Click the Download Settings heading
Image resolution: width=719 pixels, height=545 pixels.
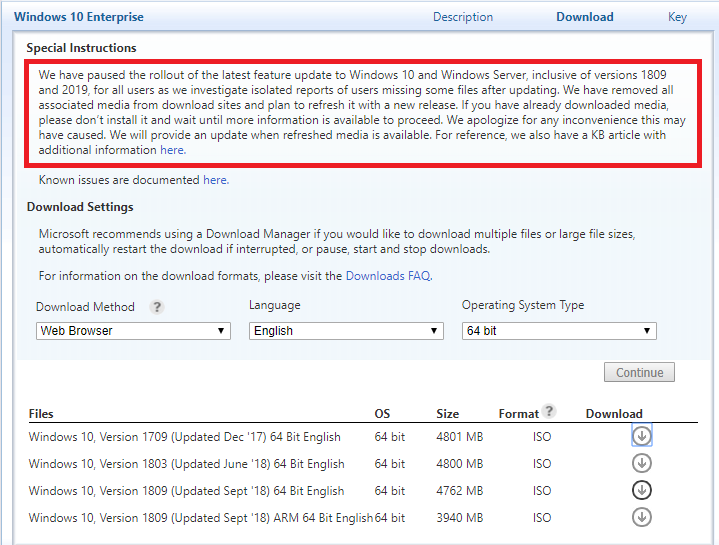(80, 207)
